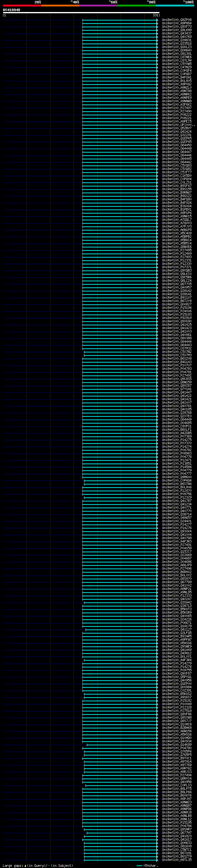
Task: Click hit label UniRef100_B6STN4
Action: (177, 484)
